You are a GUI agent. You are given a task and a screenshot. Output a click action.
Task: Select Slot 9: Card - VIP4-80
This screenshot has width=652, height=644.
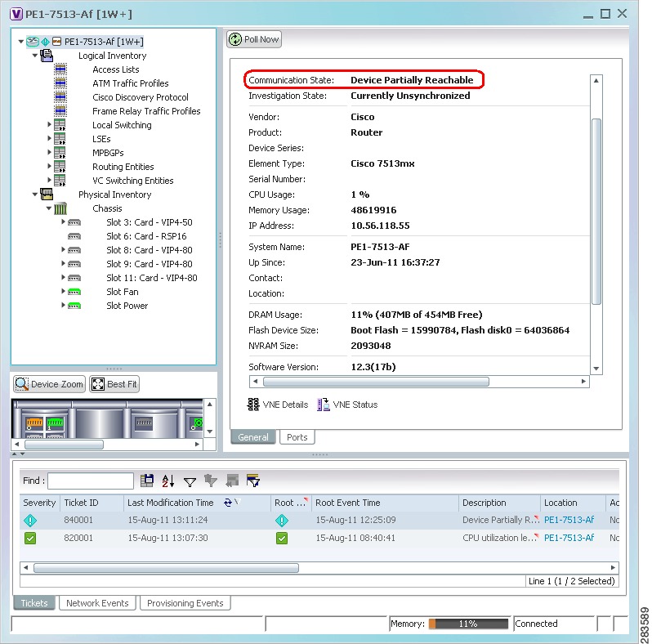coord(150,264)
